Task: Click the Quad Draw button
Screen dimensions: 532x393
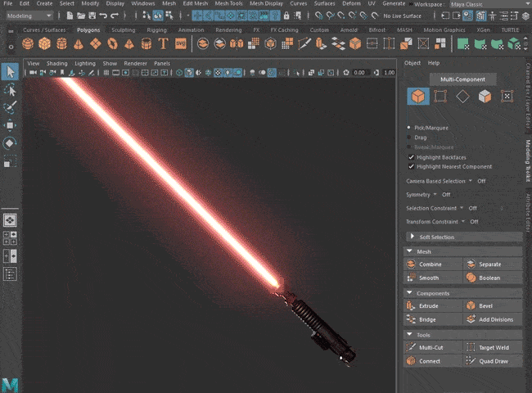Action: 493,361
